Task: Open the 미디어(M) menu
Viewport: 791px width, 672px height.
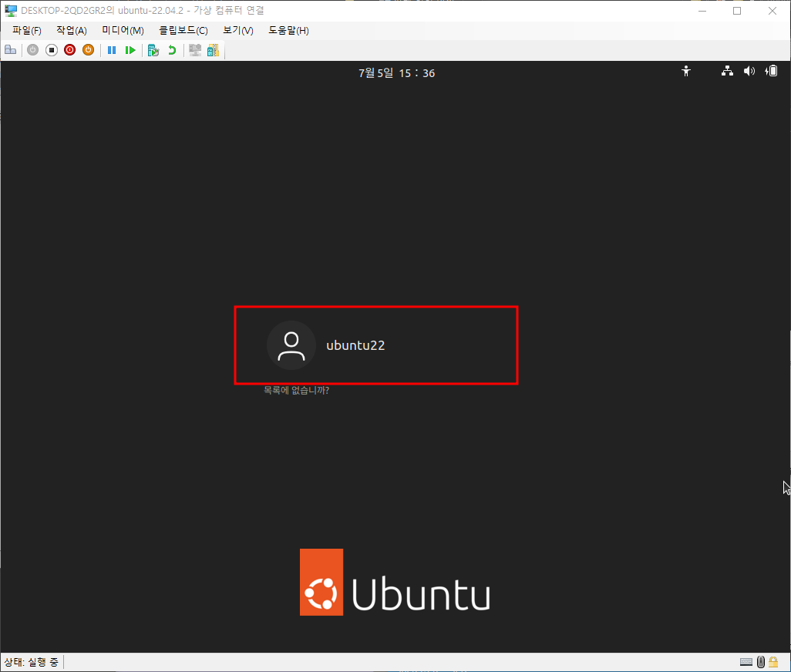Action: pyautogui.click(x=123, y=30)
